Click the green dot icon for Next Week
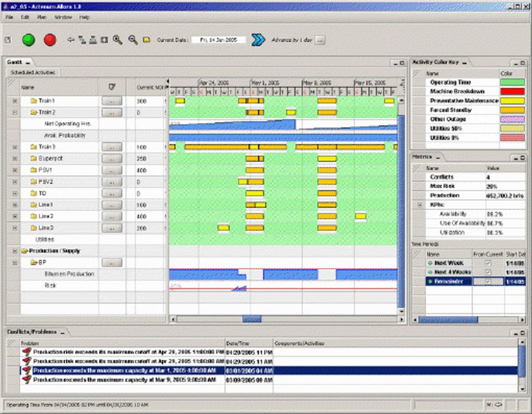 430,263
